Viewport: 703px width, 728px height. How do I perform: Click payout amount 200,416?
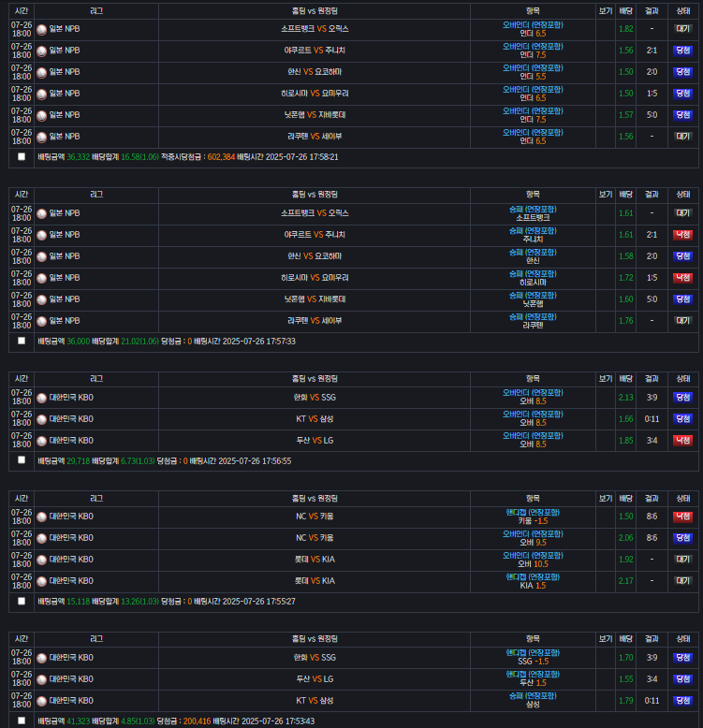(x=197, y=721)
